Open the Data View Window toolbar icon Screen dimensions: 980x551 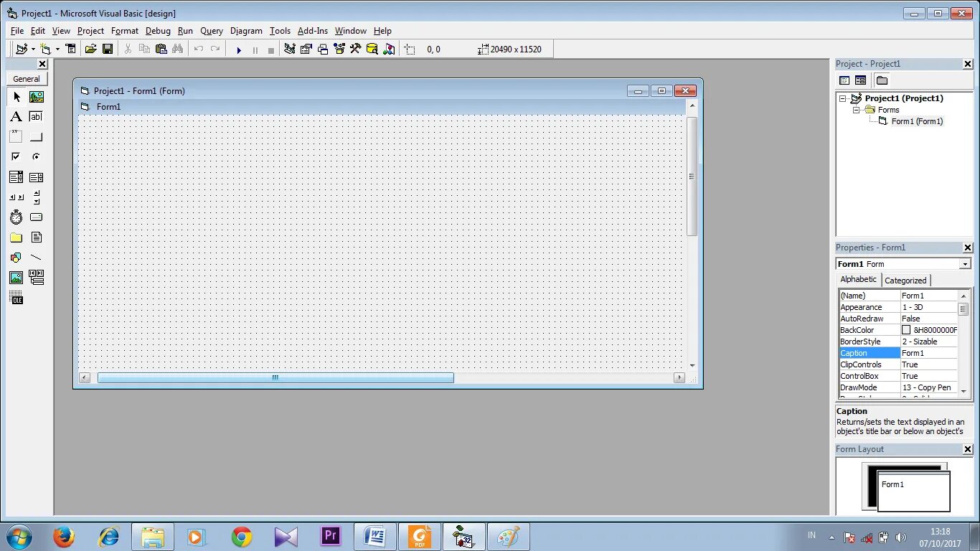(x=372, y=49)
